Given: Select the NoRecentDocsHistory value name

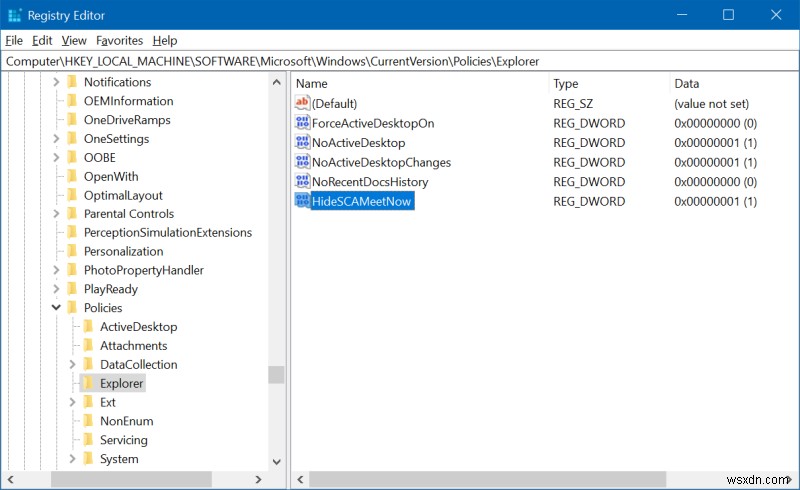Looking at the screenshot, I should [x=370, y=182].
